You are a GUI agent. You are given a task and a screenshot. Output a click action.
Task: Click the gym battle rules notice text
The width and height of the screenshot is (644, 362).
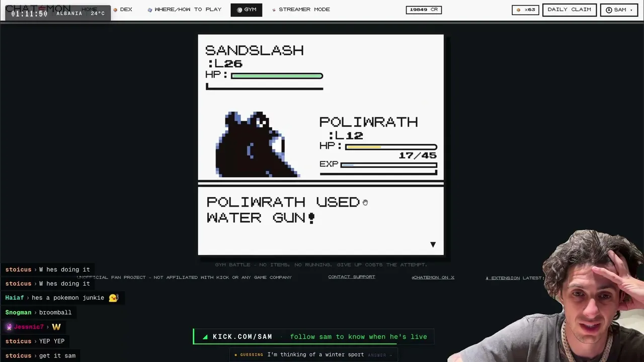321,265
